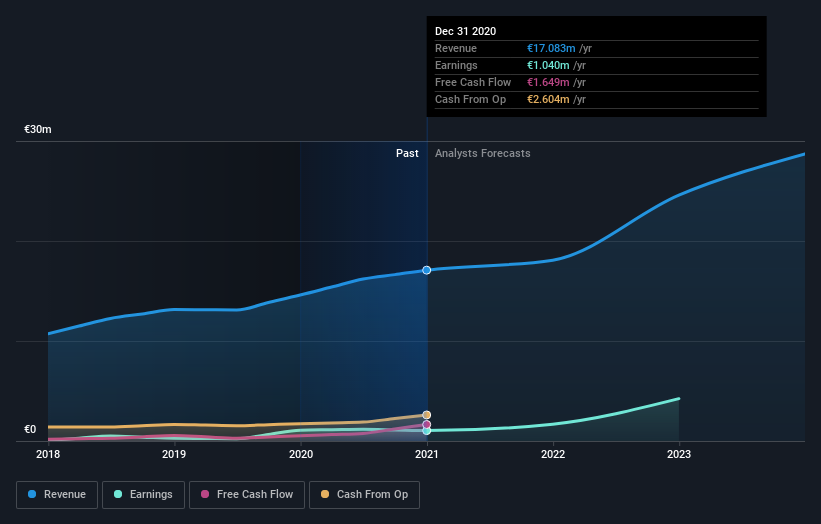Click the Dec 31 2020 tooltip date

pyautogui.click(x=465, y=31)
